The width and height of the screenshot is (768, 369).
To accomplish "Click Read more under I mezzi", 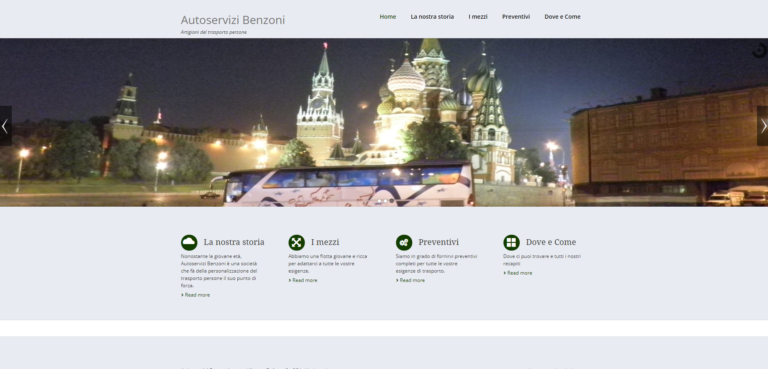I will [303, 280].
